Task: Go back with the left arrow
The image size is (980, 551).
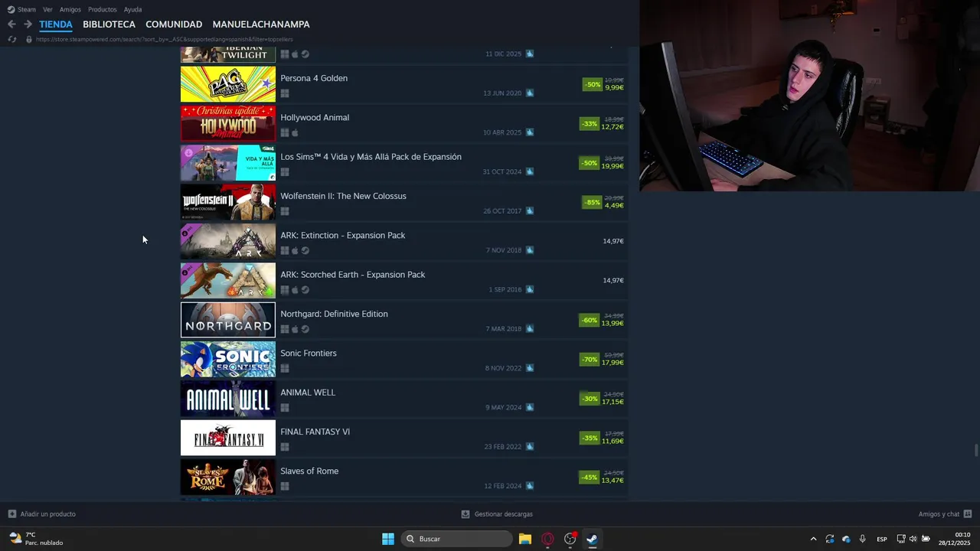Action: (x=11, y=24)
